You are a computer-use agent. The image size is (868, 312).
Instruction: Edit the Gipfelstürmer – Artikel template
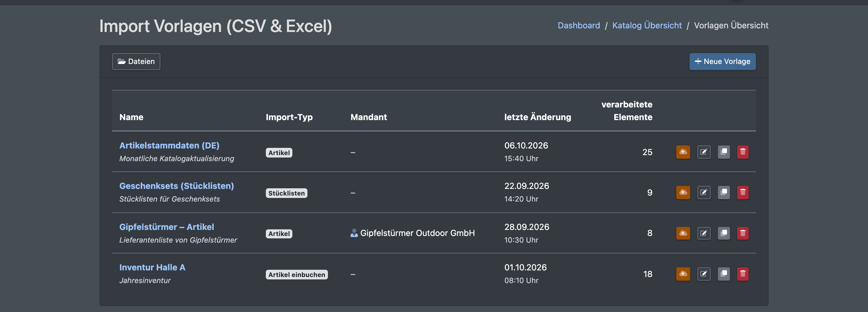703,233
